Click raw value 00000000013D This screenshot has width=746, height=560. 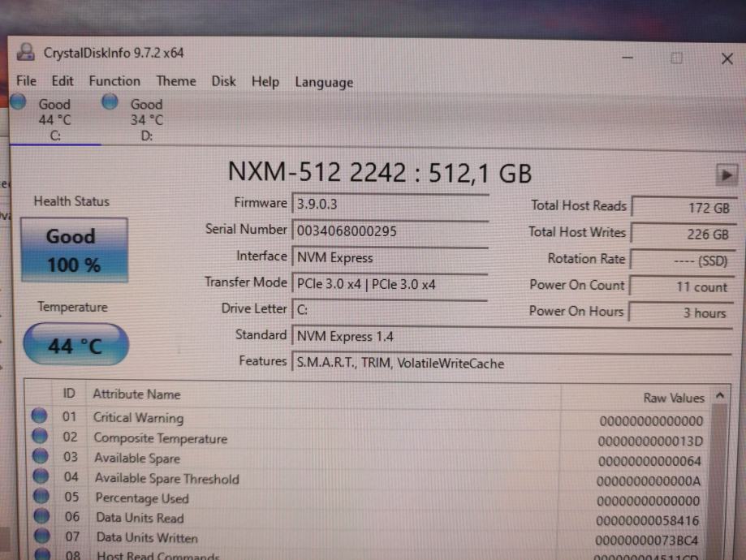[650, 441]
